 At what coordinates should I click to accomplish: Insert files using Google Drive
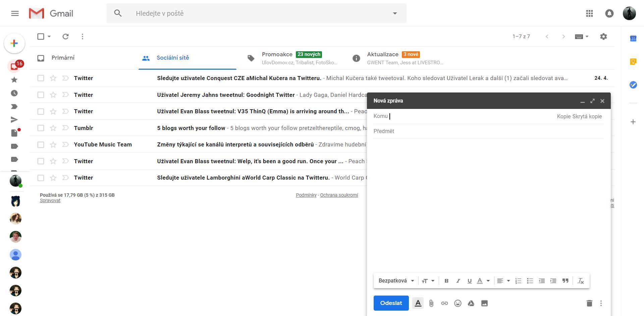point(471,303)
